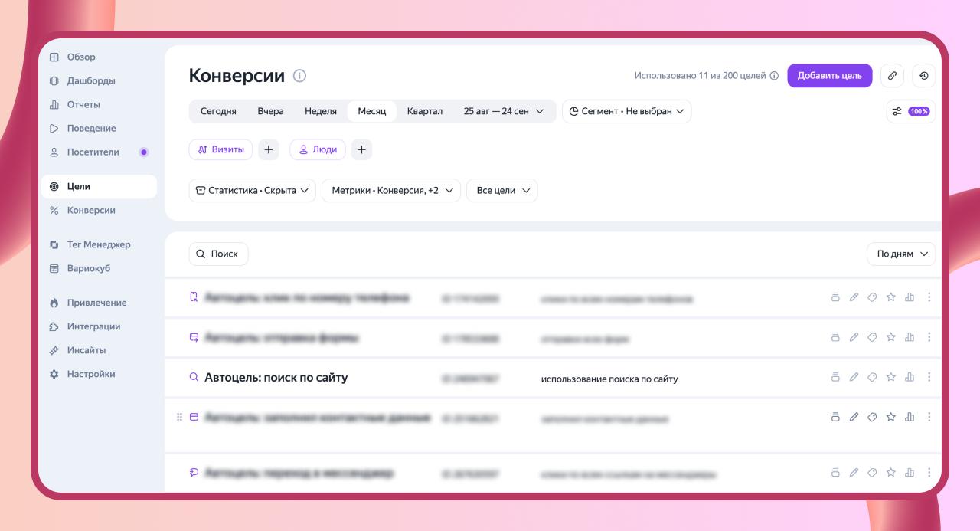This screenshot has height=531, width=980.
Task: Select Цели in the sidebar
Action: coord(98,186)
